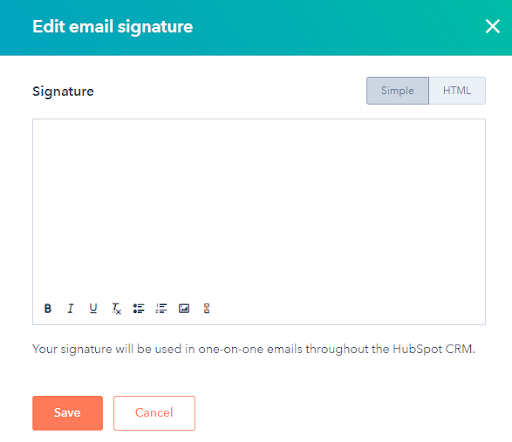Apply italic formatting with the I icon
512x442 pixels.
pos(70,308)
